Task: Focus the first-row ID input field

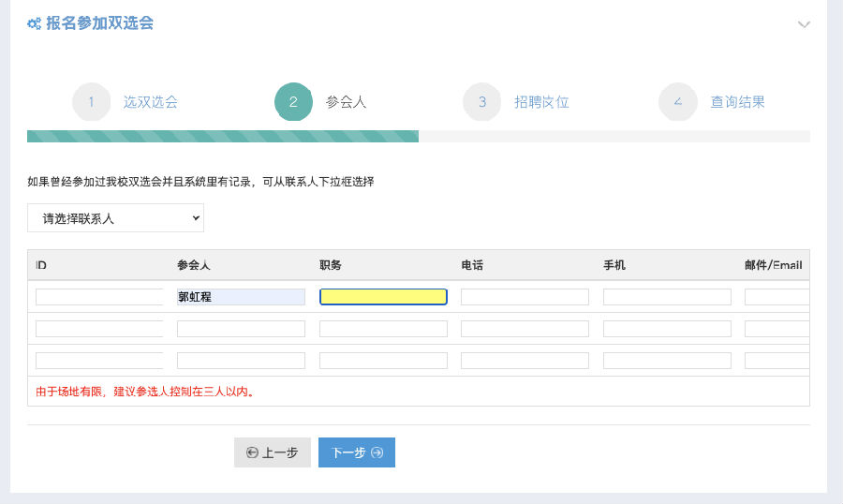Action: tap(99, 297)
